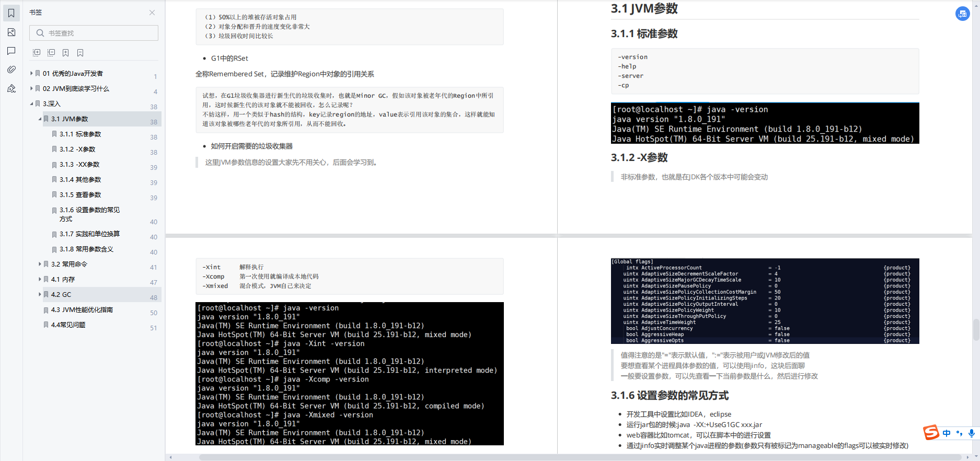The height and width of the screenshot is (461, 980).
Task: Collapse the '3.1 JVM参数' bookmark node
Action: [40, 119]
